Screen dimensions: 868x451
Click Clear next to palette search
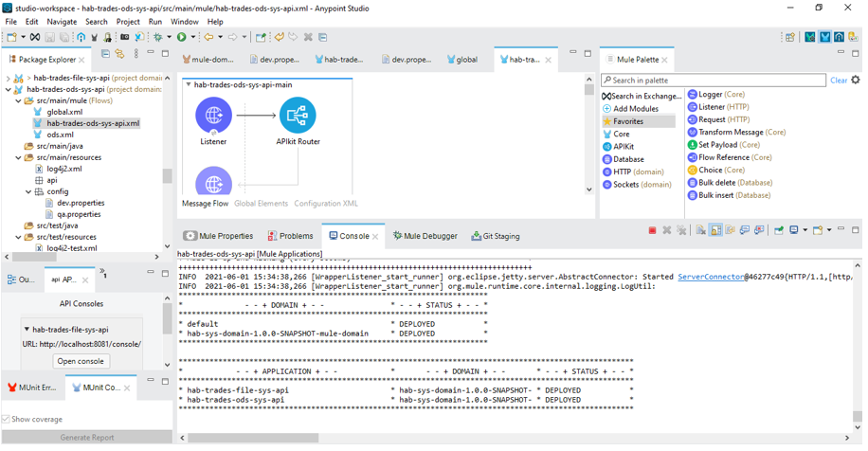click(x=838, y=81)
